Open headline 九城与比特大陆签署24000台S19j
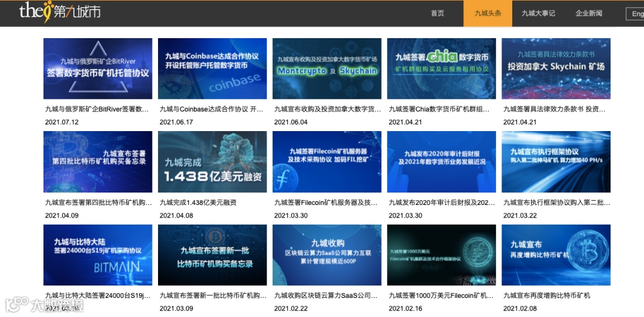Image resolution: width=644 pixels, height=317 pixels. 98,295
